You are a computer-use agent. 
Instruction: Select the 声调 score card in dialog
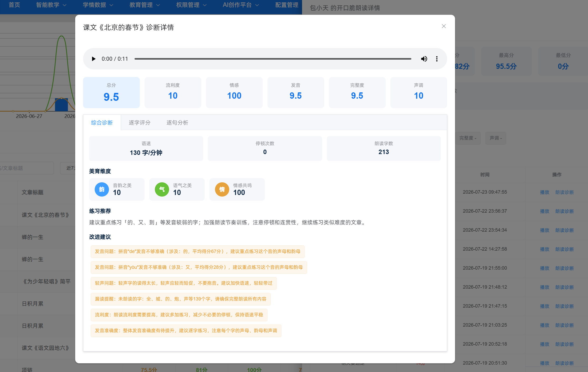point(419,93)
